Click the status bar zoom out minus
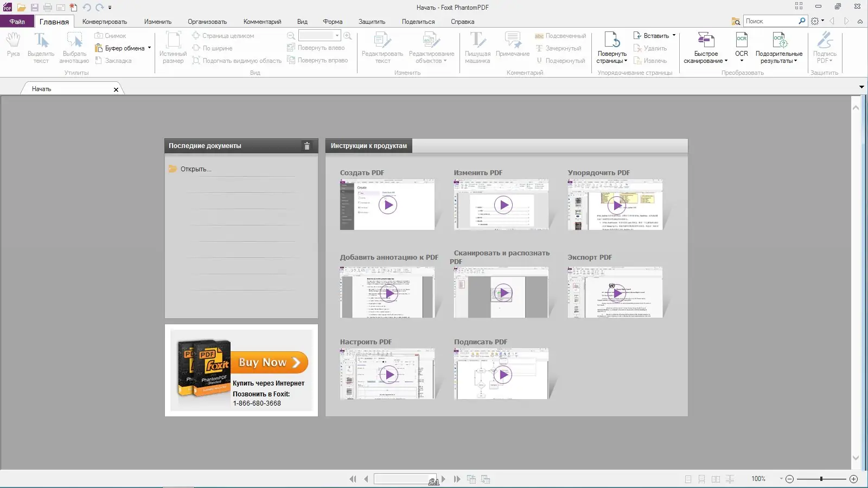 tap(790, 479)
